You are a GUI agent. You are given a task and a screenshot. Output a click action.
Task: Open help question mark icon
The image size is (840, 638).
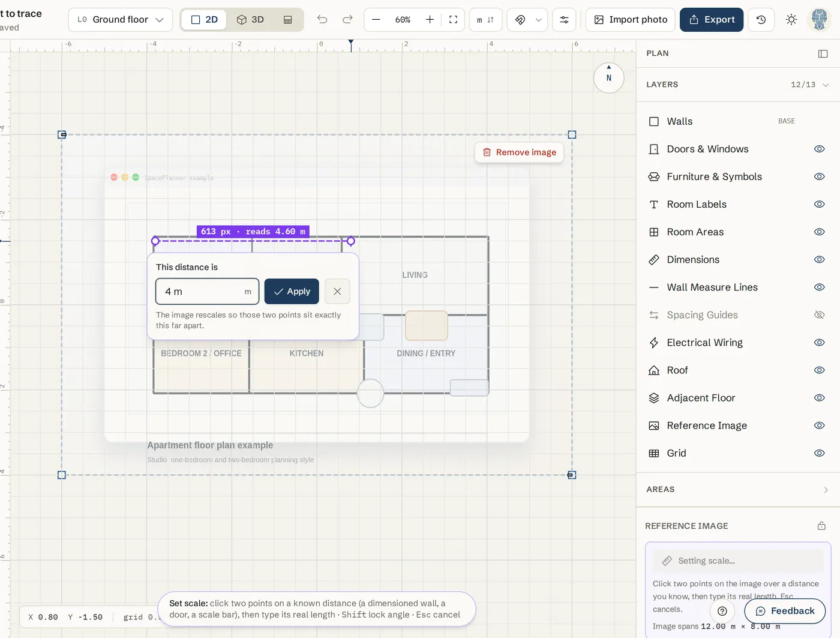pyautogui.click(x=722, y=611)
